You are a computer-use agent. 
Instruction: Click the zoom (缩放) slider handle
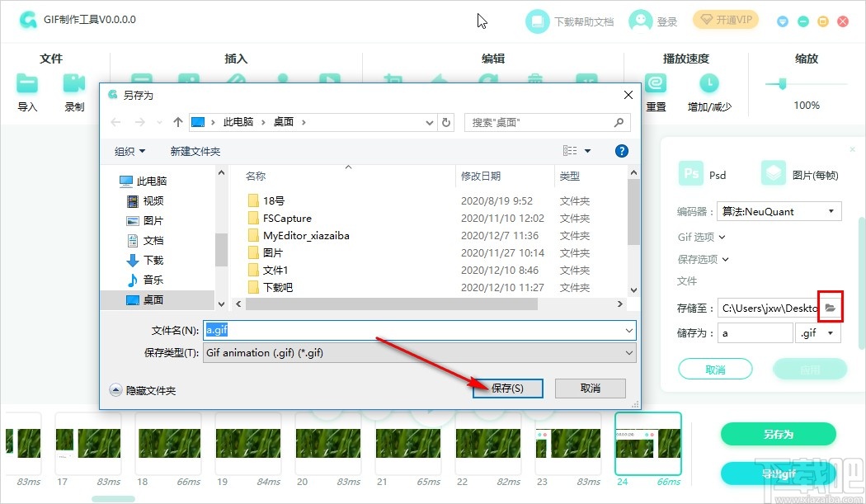click(782, 84)
